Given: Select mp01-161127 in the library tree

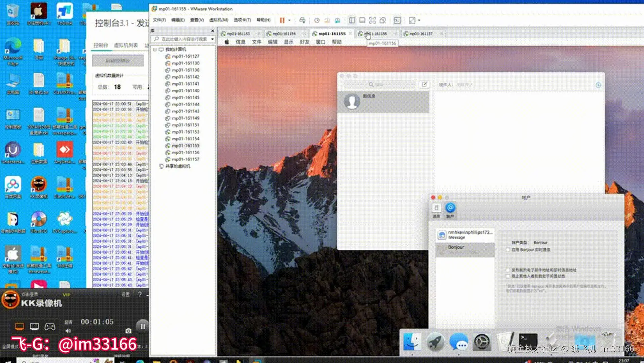Looking at the screenshot, I should click(x=182, y=56).
